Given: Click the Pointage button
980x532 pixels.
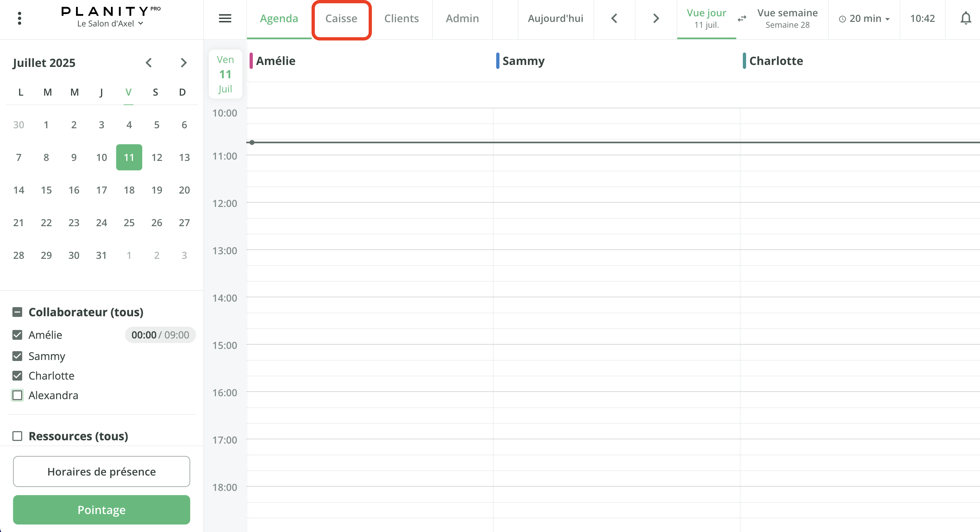Looking at the screenshot, I should (101, 510).
